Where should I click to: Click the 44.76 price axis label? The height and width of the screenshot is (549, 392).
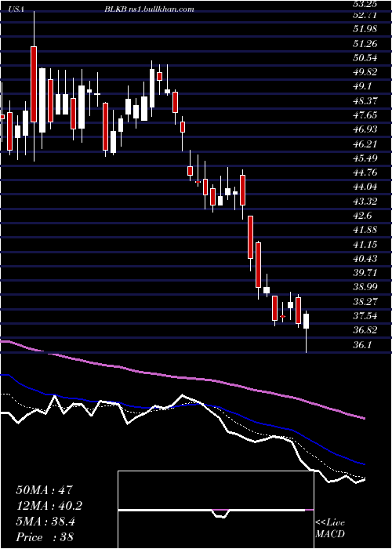[x=365, y=173]
